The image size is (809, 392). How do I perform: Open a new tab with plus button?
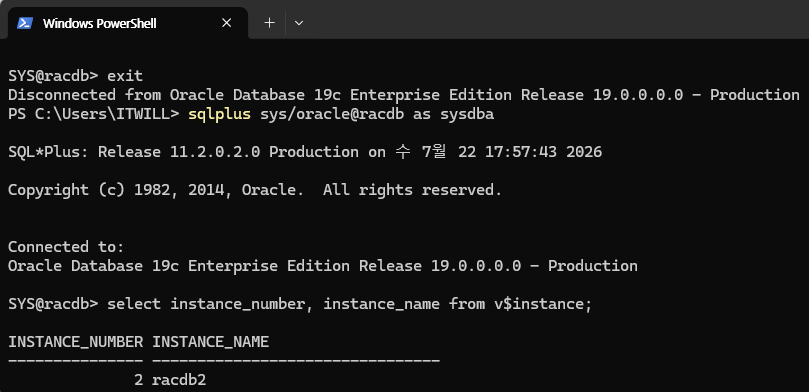[x=269, y=23]
